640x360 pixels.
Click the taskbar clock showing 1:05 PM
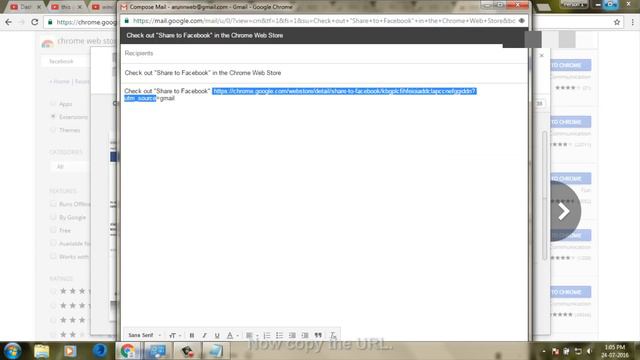[614, 351]
